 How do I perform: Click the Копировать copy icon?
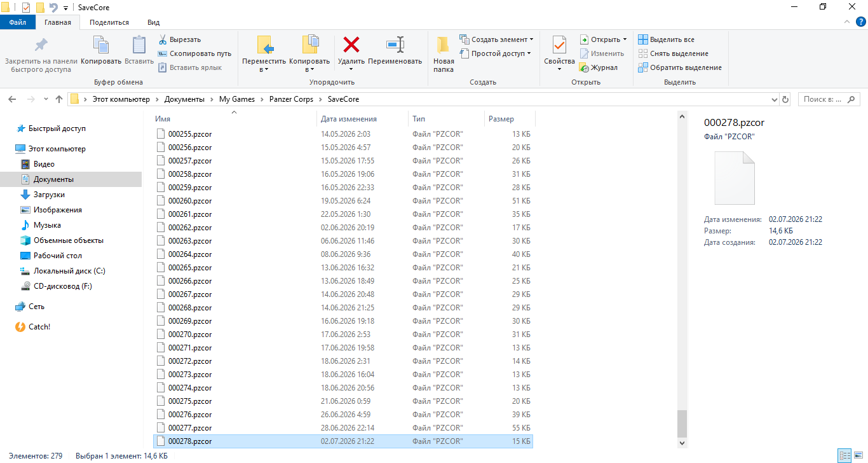tap(101, 45)
